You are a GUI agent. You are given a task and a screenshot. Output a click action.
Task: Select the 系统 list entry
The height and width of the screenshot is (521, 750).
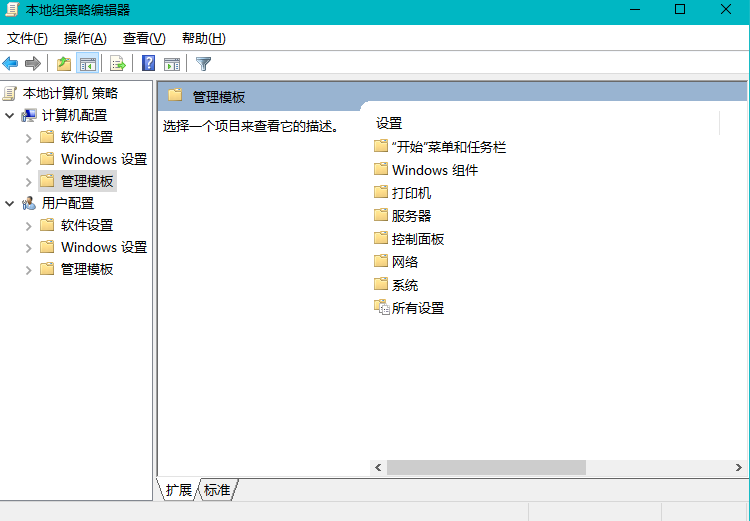coord(405,285)
